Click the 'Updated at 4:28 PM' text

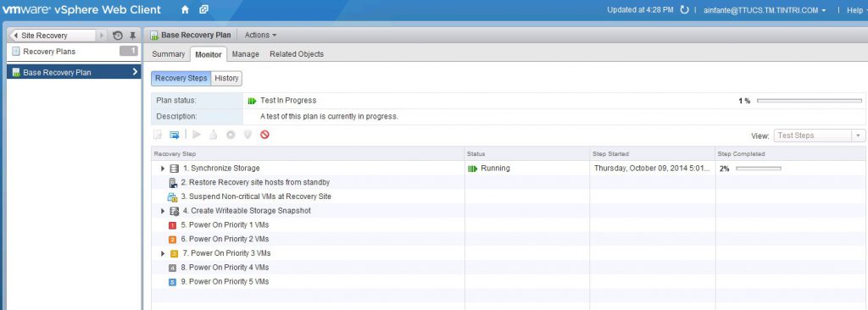640,10
